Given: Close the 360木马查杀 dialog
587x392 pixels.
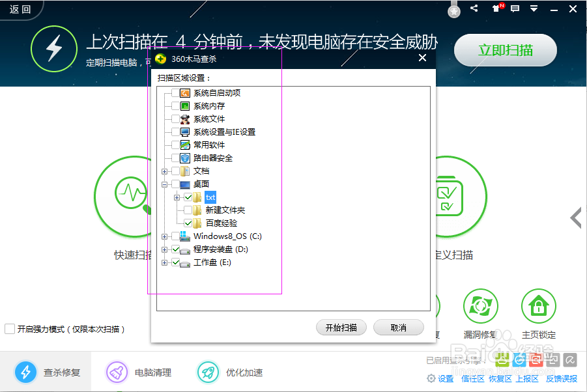Looking at the screenshot, I should [422, 57].
